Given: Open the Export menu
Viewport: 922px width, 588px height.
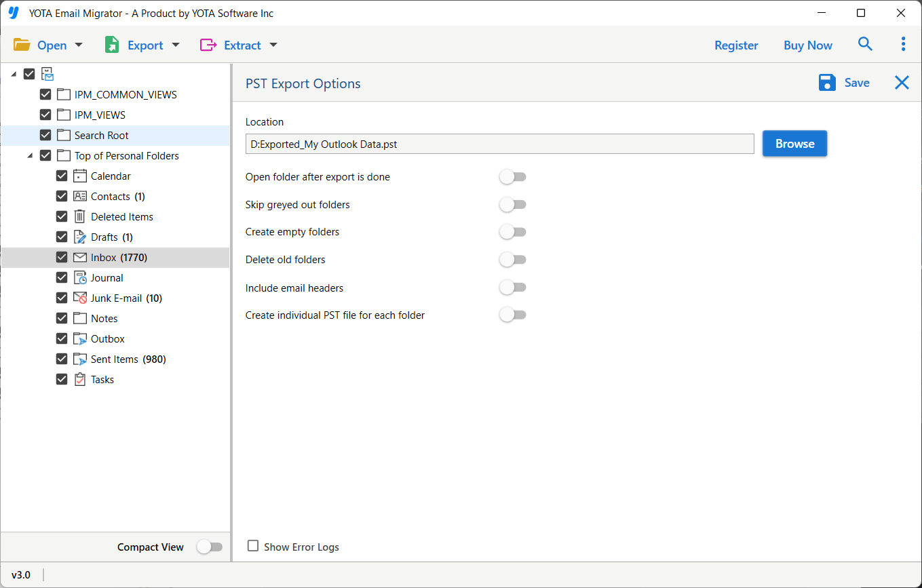Looking at the screenshot, I should (x=145, y=45).
